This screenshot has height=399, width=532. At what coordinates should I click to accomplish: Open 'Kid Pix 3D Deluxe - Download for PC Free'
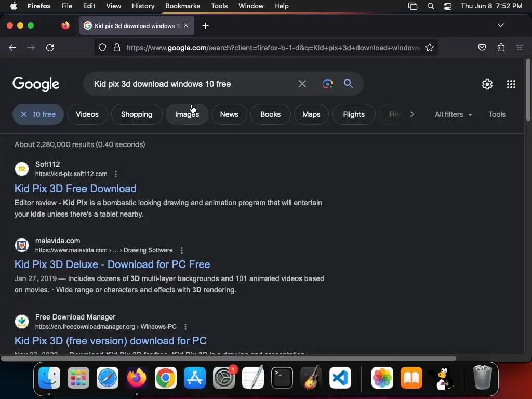click(x=112, y=264)
